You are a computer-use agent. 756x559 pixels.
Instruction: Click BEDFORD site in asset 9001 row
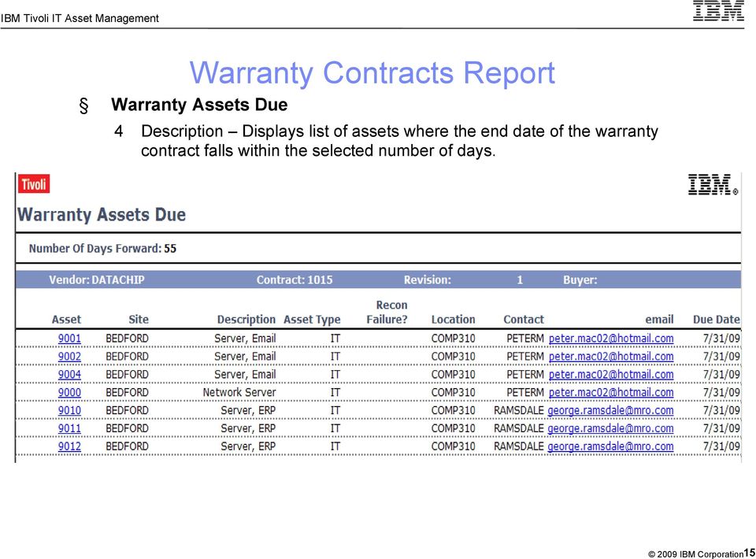pos(128,339)
